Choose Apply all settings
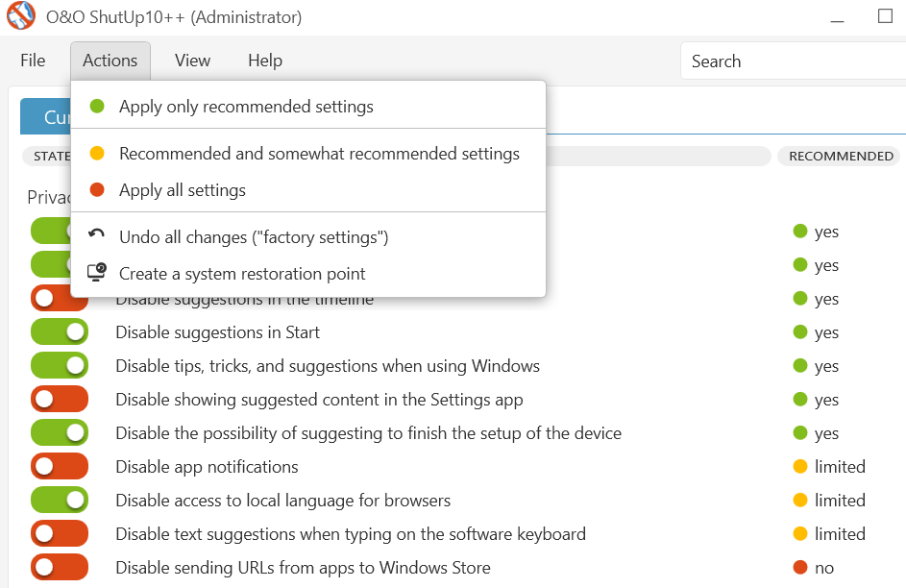This screenshot has width=906, height=588. [x=308, y=190]
